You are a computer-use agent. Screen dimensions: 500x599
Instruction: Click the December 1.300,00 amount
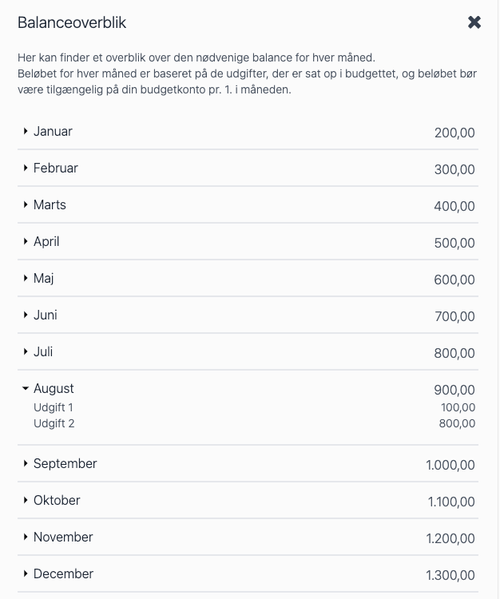point(450,575)
